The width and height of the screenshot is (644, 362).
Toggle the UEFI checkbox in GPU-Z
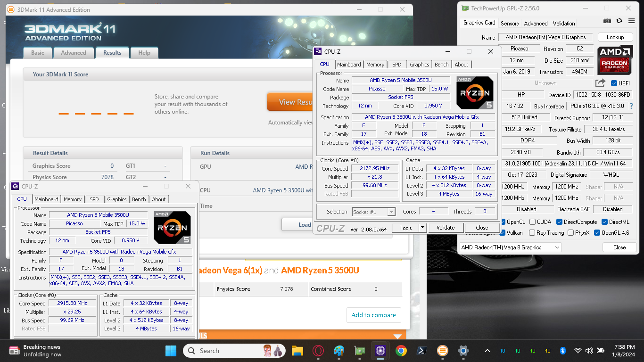point(614,83)
